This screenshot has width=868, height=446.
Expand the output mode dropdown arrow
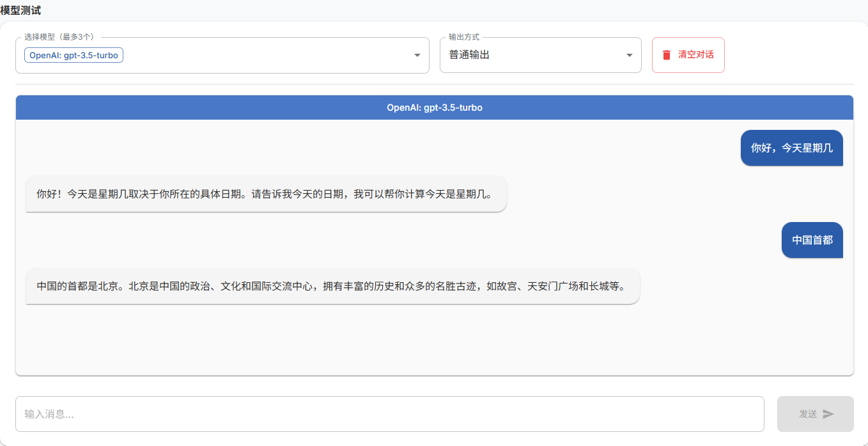tap(629, 55)
